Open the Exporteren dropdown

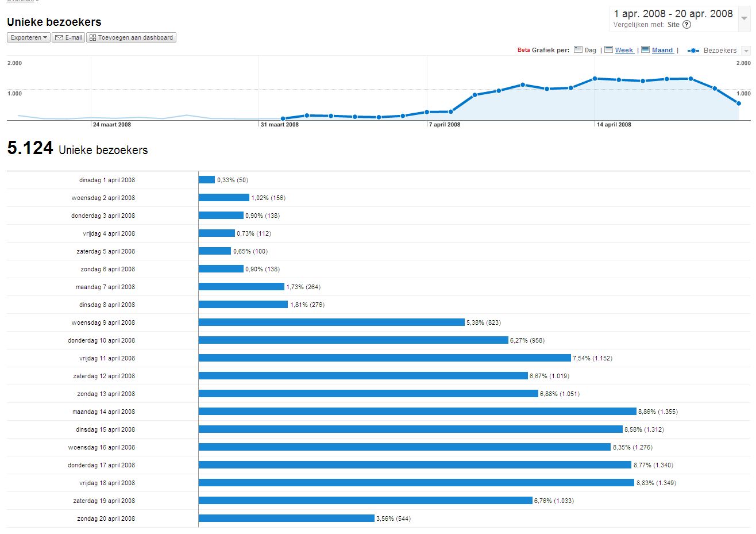[29, 38]
